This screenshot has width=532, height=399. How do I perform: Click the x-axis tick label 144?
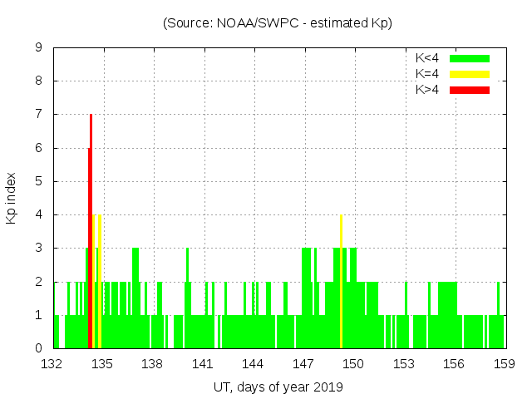pos(253,363)
